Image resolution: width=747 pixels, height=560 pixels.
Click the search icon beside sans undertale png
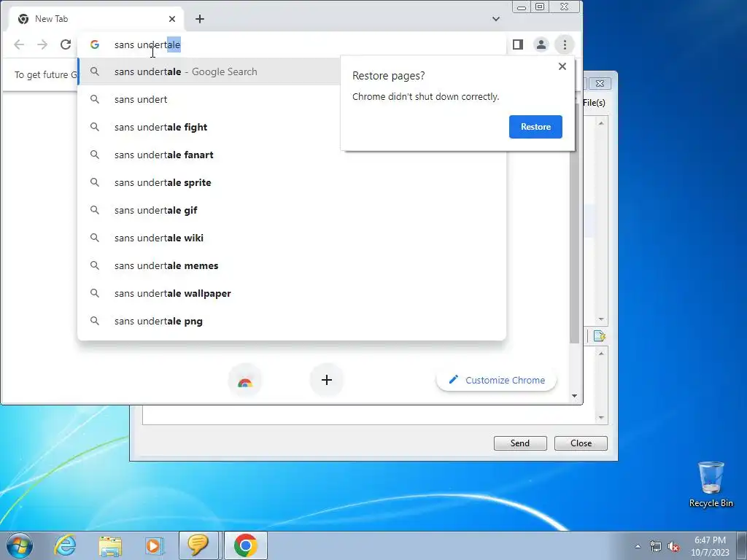[x=95, y=321]
